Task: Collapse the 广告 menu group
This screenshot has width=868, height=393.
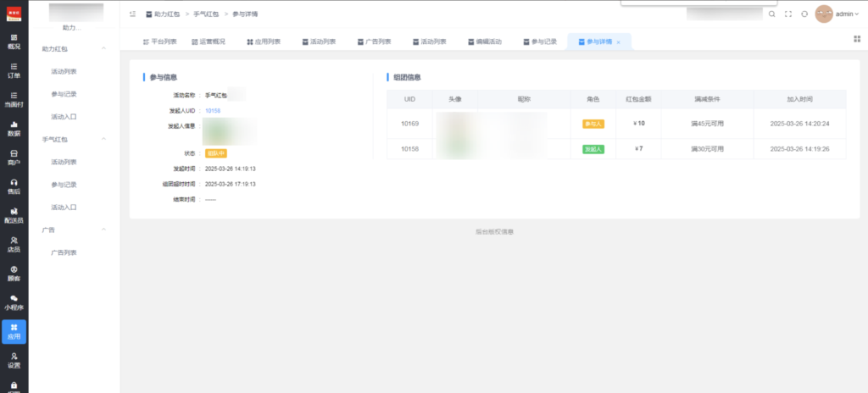Action: point(103,230)
